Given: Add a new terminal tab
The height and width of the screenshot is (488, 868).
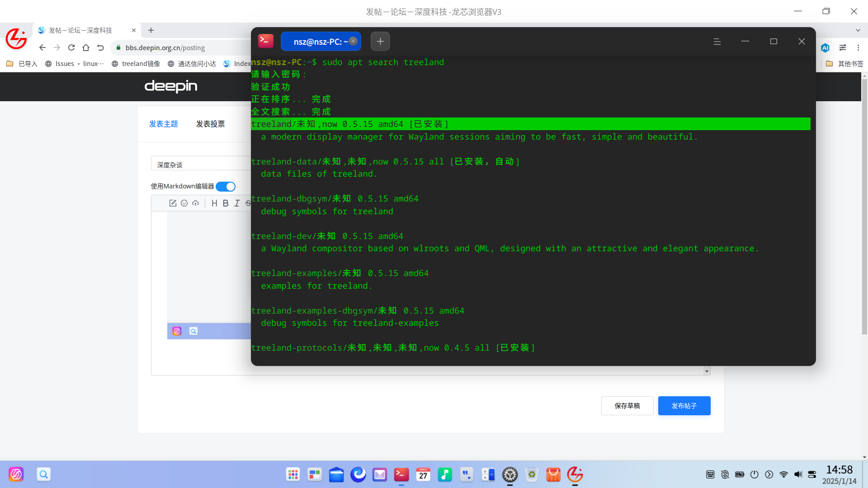Looking at the screenshot, I should coord(380,42).
